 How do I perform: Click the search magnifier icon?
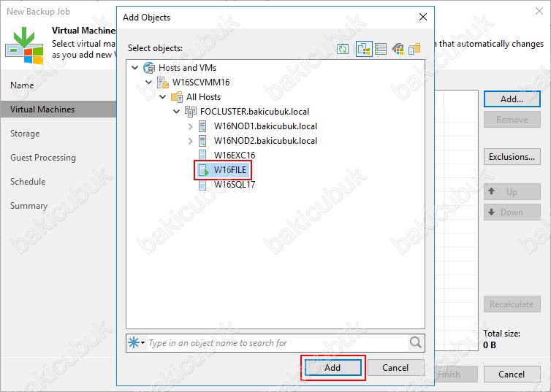click(415, 342)
